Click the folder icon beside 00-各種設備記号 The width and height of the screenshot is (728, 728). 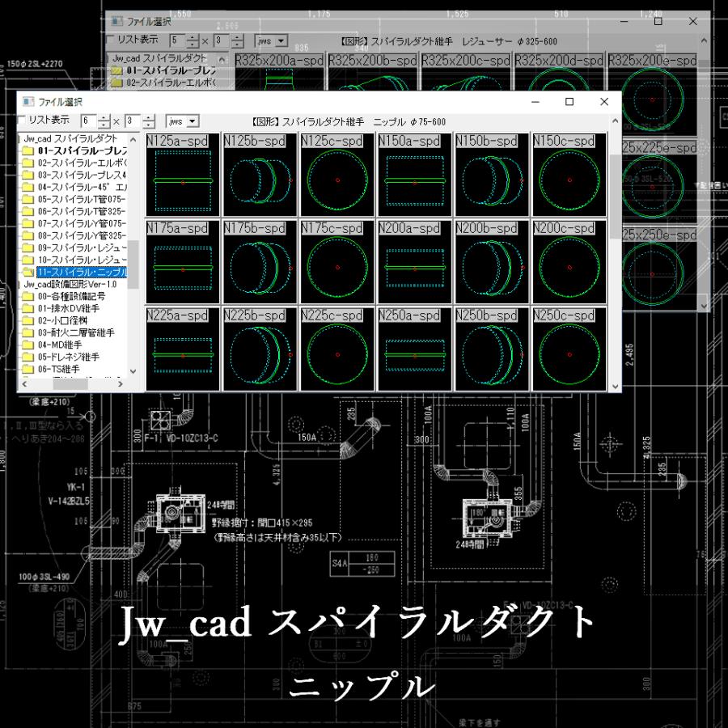point(28,297)
